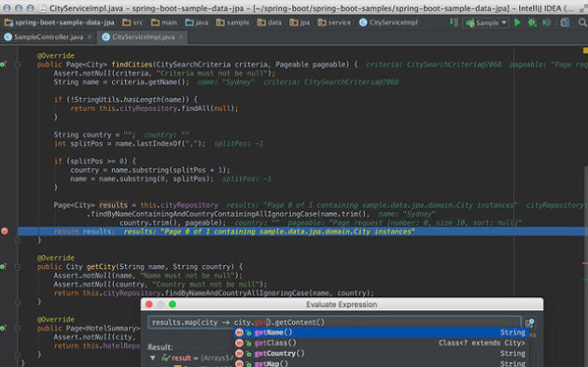The width and height of the screenshot is (588, 367).
Task: Click method icon beside getClass()
Action: click(239, 343)
